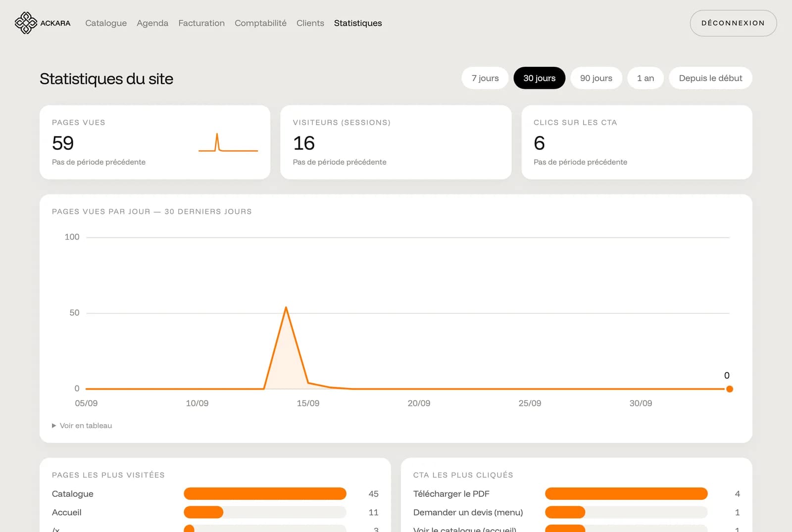This screenshot has height=532, width=792.
Task: Choose the 90 jours range
Action: click(596, 78)
